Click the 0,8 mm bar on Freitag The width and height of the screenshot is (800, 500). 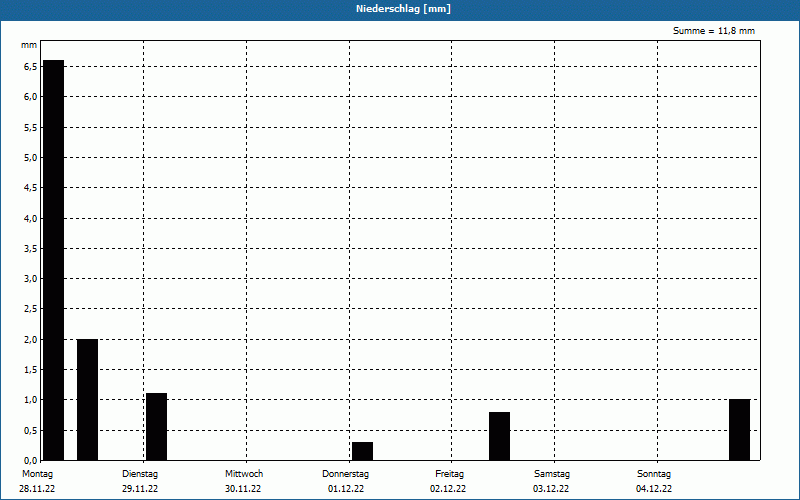499,436
